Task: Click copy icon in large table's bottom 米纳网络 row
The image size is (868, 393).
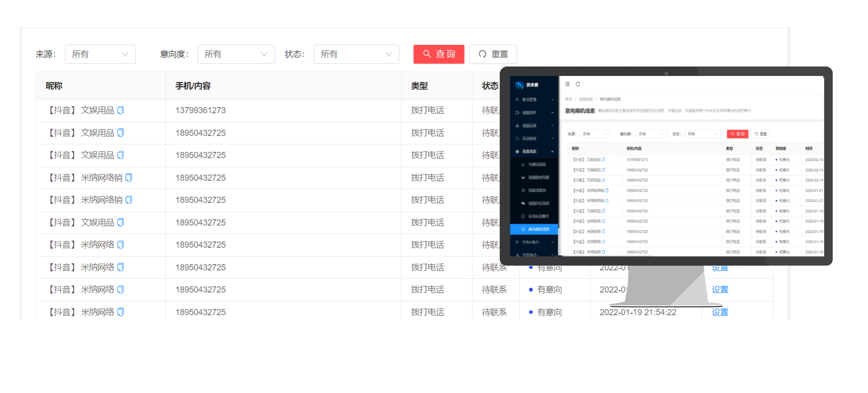Action: click(121, 312)
